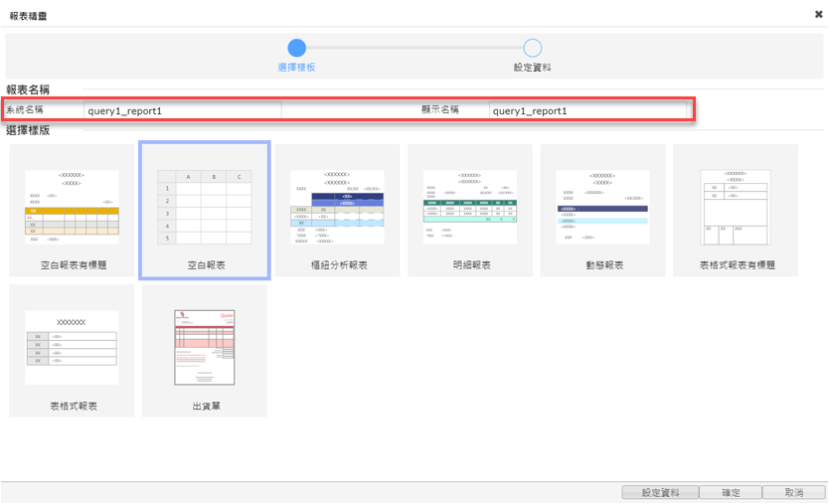Pick the 動態報表 template
Screen dimensions: 829x504
click(x=602, y=211)
